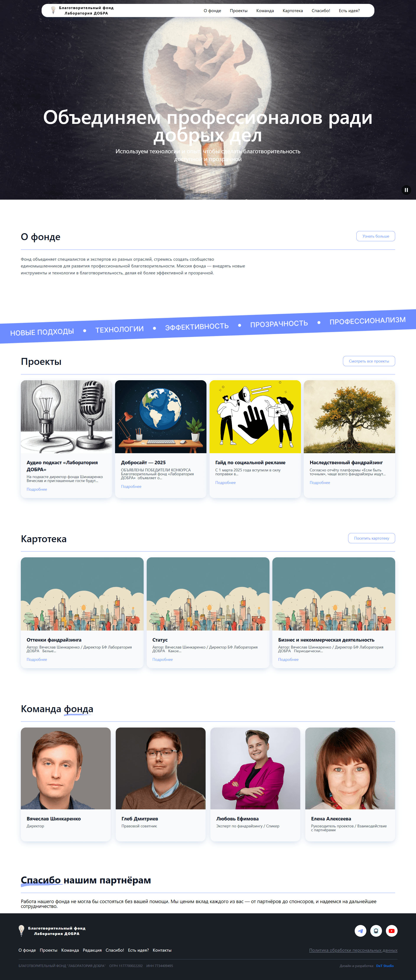Open Любовь Ефимова team photo card

(x=255, y=768)
